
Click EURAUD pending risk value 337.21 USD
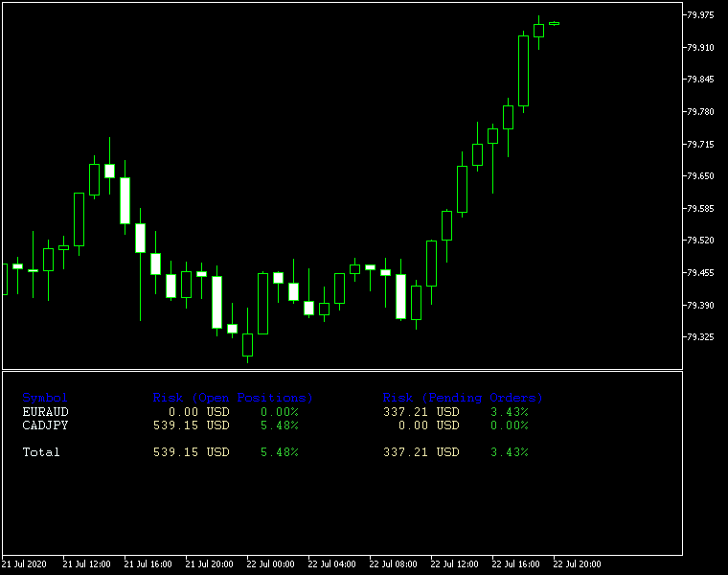click(x=421, y=412)
